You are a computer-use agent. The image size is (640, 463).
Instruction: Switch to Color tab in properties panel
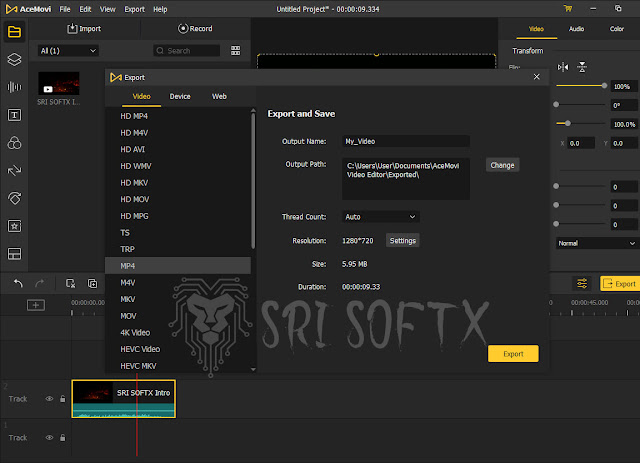pos(617,29)
